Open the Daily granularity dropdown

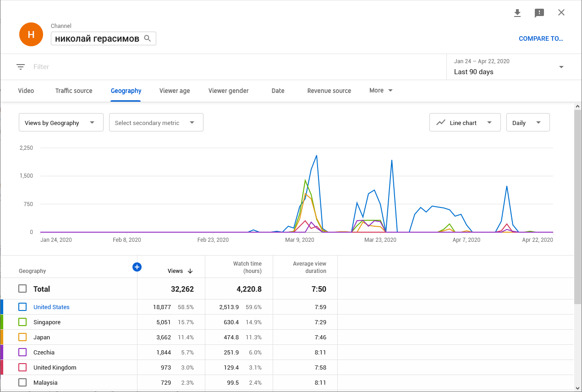coord(528,122)
